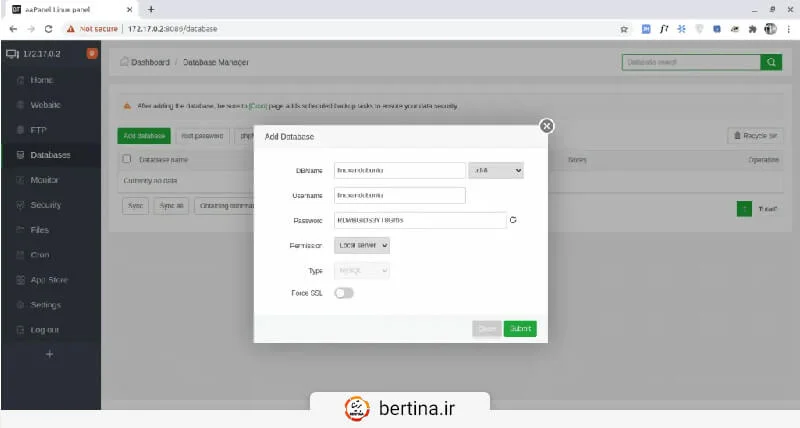
Task: Open the database Type dropdown
Action: coord(361,270)
